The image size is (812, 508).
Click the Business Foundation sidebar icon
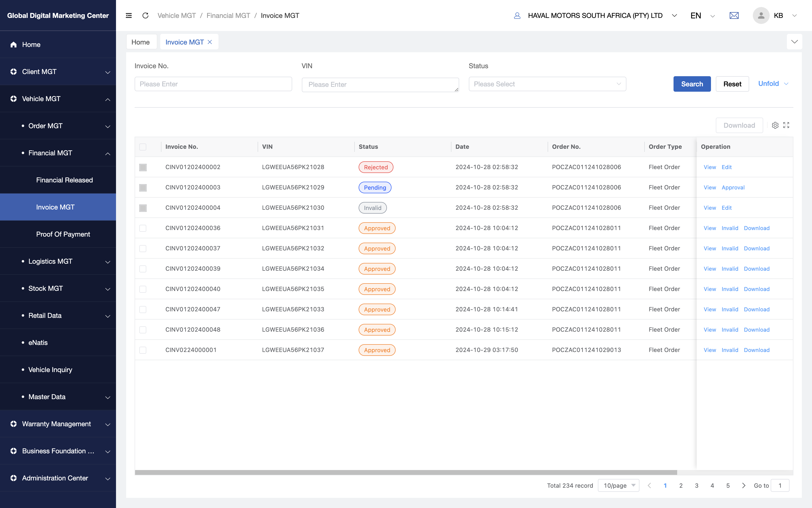pos(14,451)
